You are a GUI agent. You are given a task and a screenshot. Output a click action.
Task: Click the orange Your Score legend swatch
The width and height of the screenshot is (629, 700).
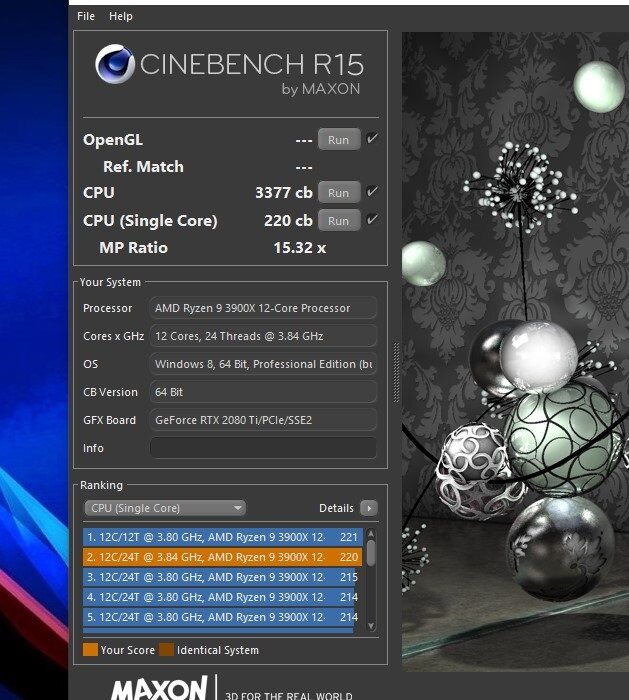pyautogui.click(x=90, y=650)
